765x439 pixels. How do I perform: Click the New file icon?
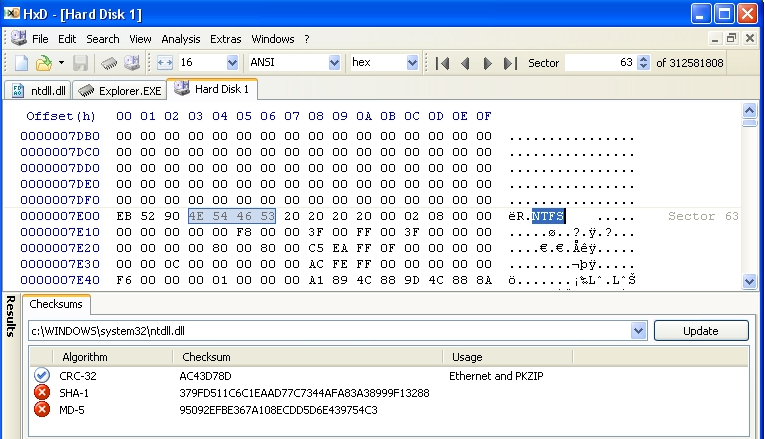(x=19, y=63)
